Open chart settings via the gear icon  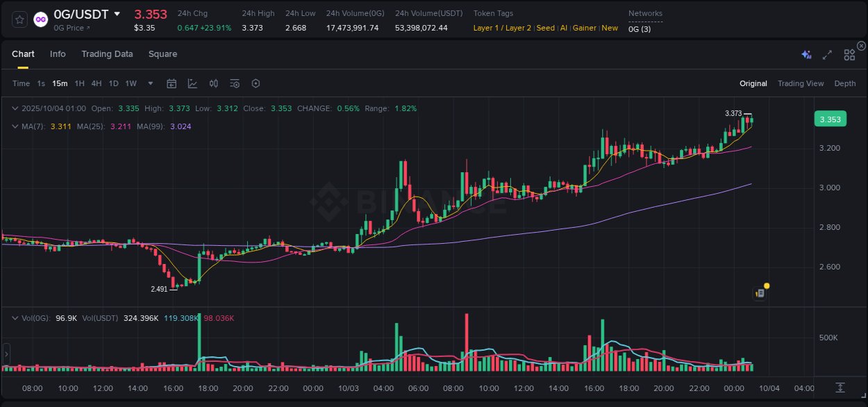[x=256, y=83]
